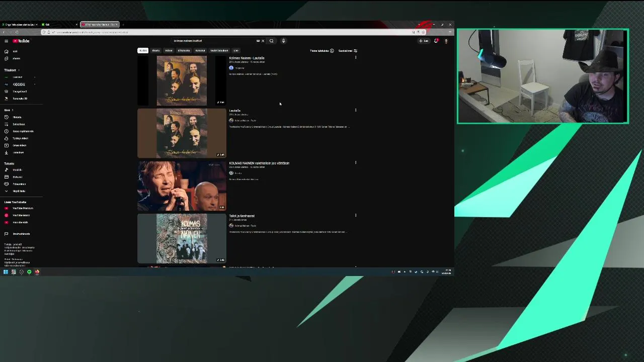
Task: Open the Suodattimet filters panel
Action: pyautogui.click(x=348, y=51)
